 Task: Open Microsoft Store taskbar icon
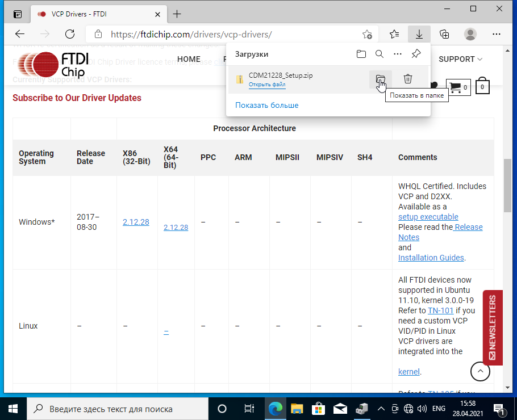pos(318,409)
